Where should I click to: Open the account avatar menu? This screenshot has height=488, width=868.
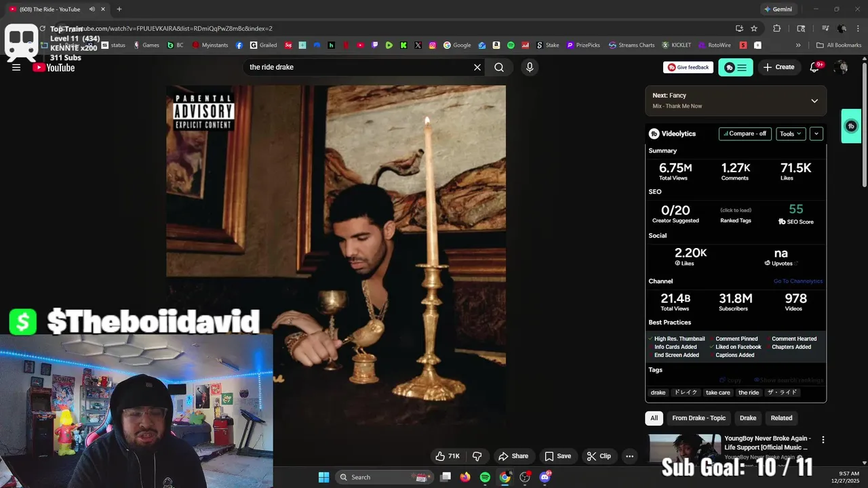[x=841, y=67]
